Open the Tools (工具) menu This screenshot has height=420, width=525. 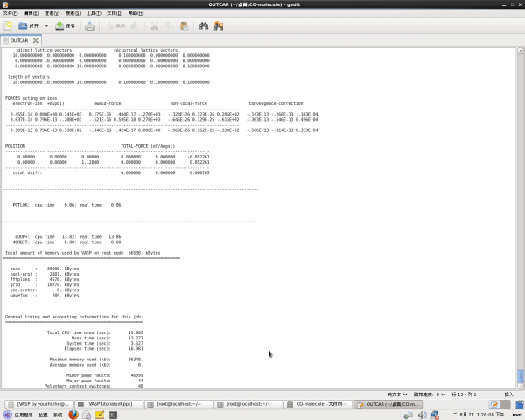[x=94, y=13]
